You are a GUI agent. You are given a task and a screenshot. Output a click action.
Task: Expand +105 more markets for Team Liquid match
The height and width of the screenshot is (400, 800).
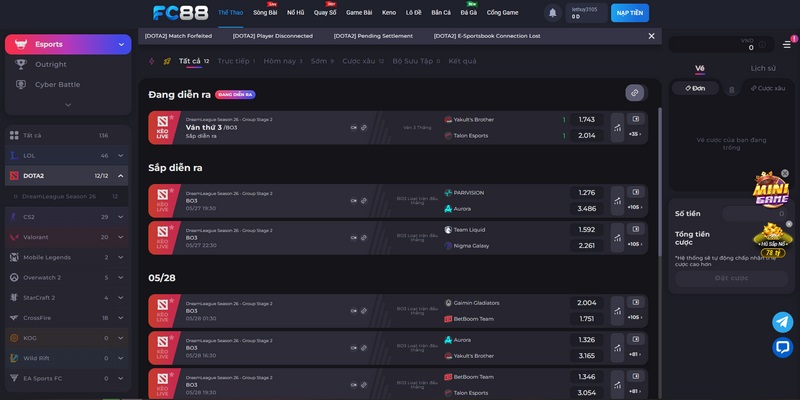coord(634,245)
